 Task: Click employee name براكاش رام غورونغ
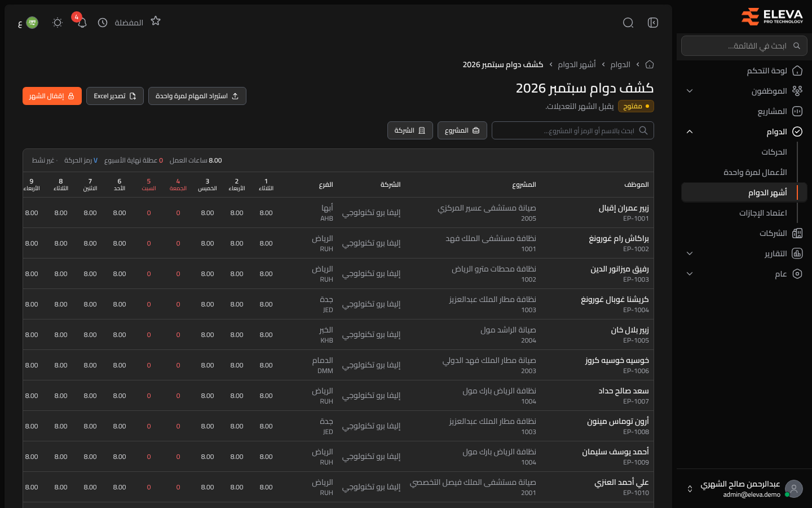pyautogui.click(x=619, y=239)
